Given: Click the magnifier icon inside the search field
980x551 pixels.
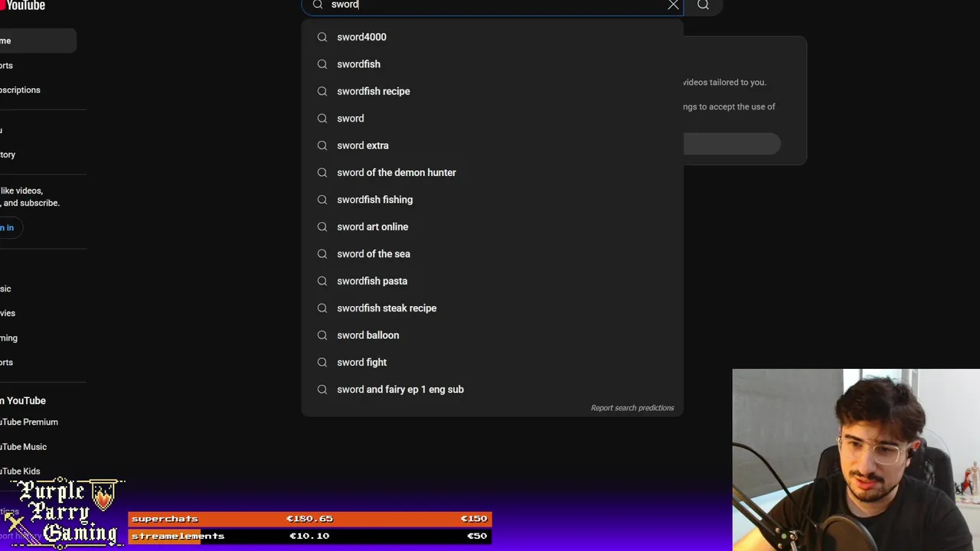Looking at the screenshot, I should click(318, 5).
